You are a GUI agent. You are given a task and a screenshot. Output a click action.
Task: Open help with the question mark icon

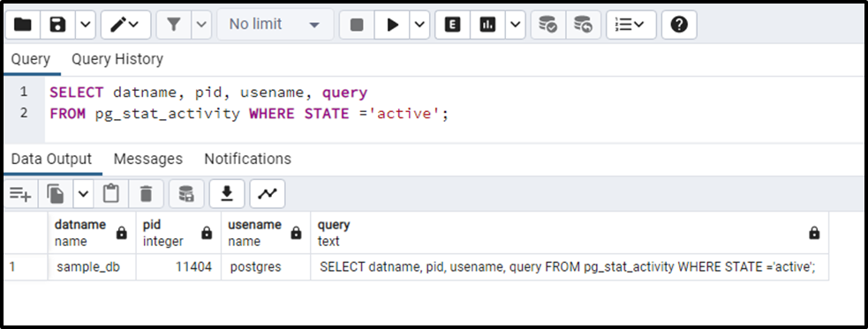pyautogui.click(x=679, y=25)
